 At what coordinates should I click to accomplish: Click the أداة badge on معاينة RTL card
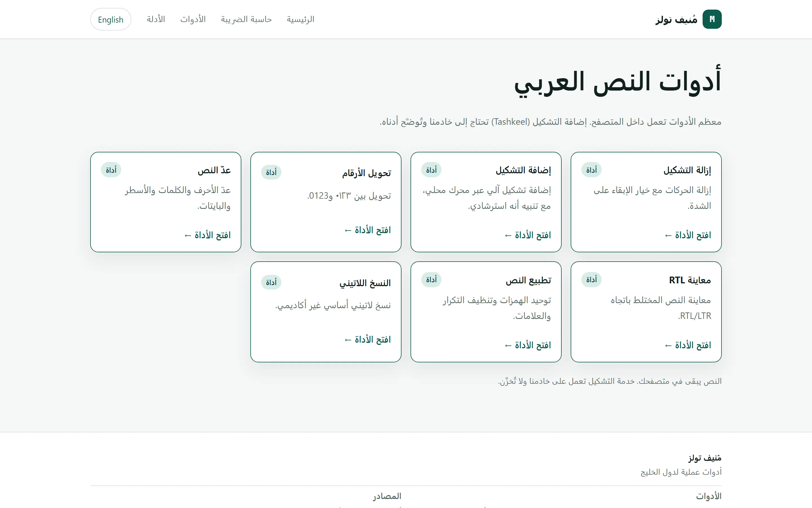pos(592,279)
